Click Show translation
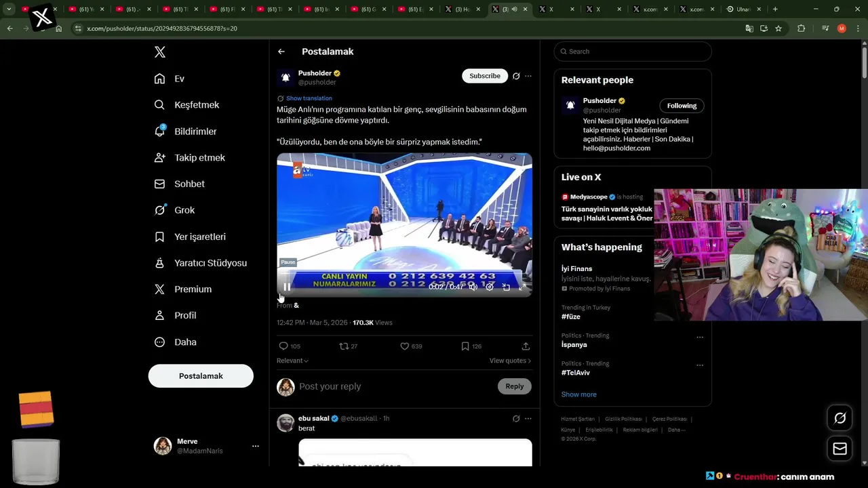This screenshot has width=868, height=488. click(309, 98)
